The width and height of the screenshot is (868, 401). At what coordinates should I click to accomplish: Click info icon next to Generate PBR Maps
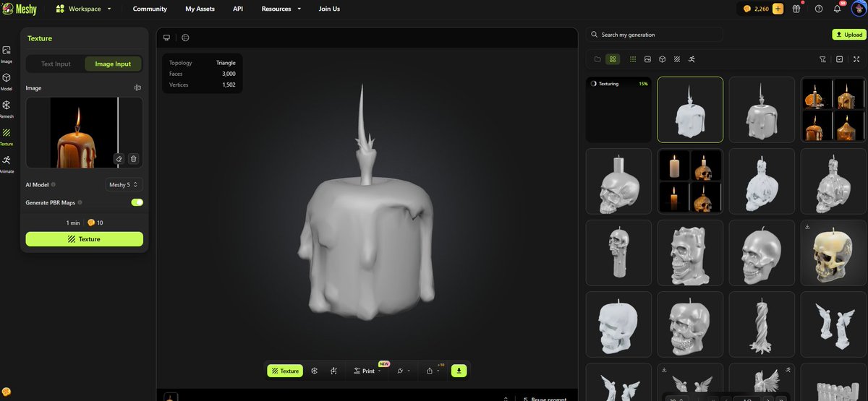[x=80, y=202]
